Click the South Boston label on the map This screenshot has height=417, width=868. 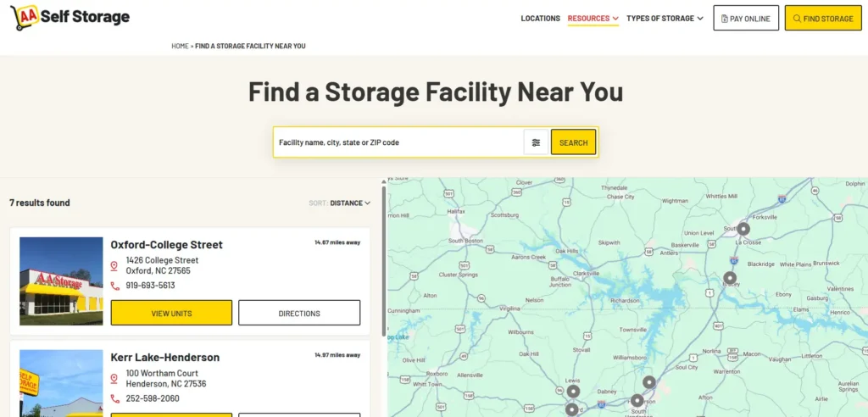tap(465, 241)
